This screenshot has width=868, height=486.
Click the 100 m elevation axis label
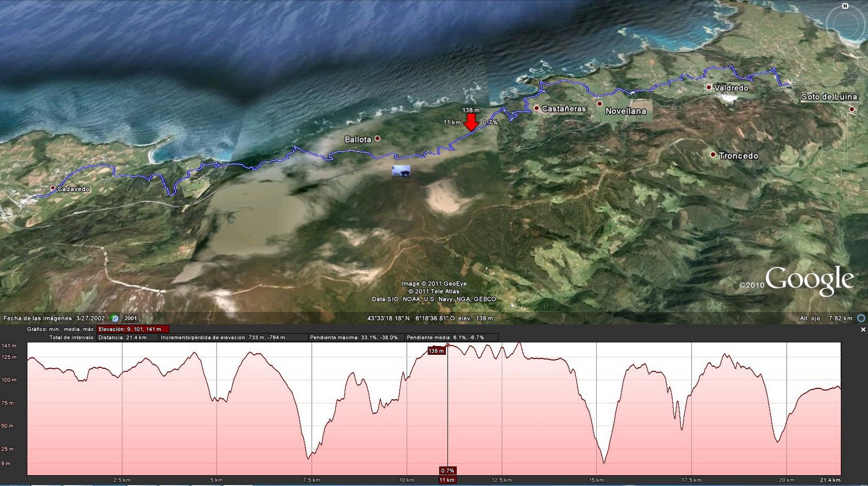9,380
